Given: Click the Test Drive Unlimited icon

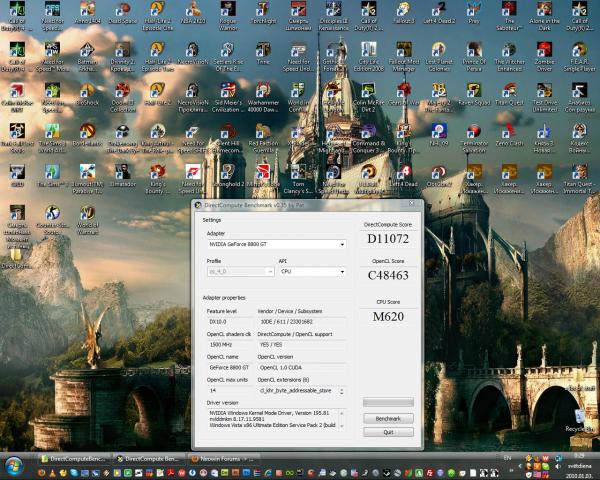Looking at the screenshot, I should pos(545,98).
